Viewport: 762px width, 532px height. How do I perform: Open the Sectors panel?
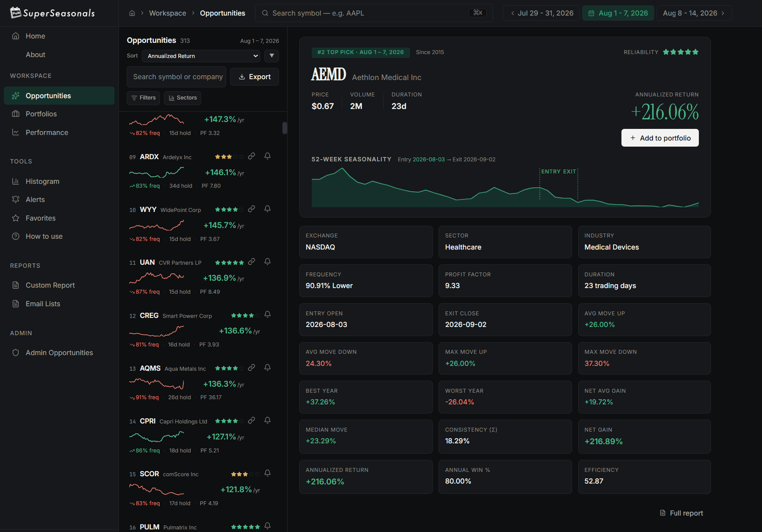[182, 98]
